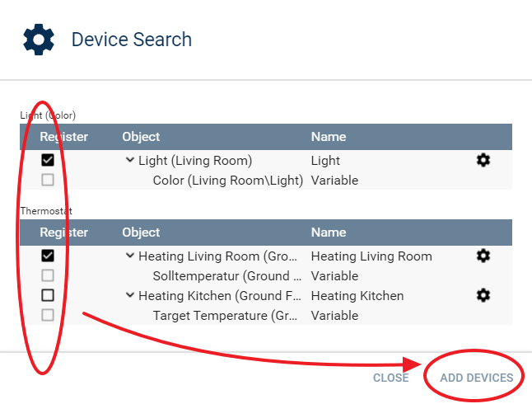Toggle the Color variable register checkbox
532x404 pixels.
click(x=48, y=180)
